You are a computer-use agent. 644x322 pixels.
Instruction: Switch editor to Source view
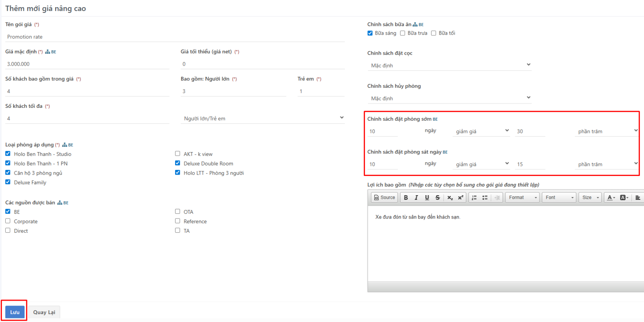(x=384, y=198)
